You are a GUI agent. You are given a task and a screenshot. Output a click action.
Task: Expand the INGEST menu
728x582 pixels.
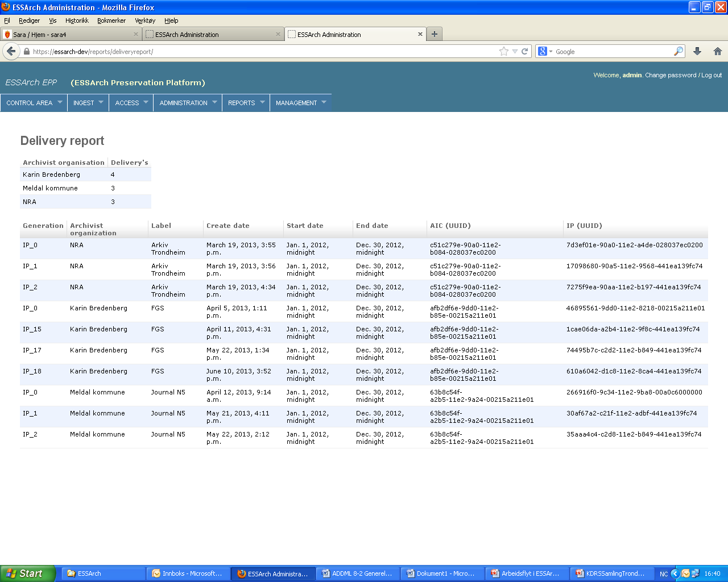pyautogui.click(x=88, y=103)
